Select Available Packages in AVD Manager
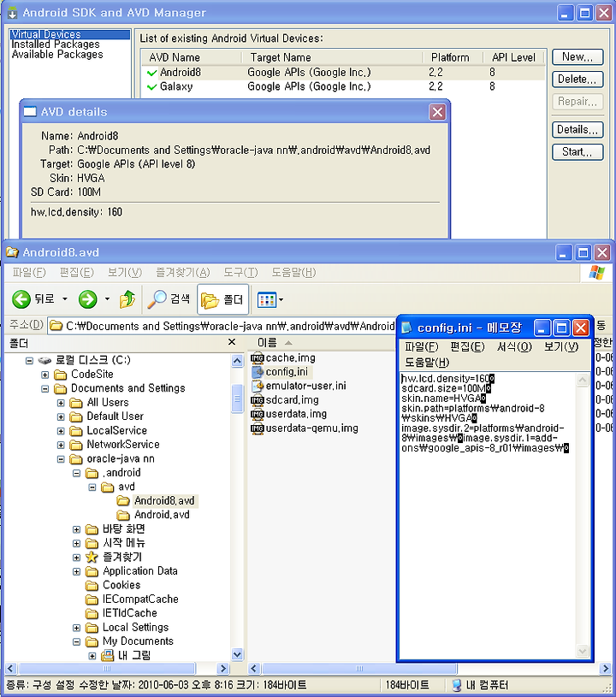Image resolution: width=616 pixels, height=697 pixels. pos(57,54)
